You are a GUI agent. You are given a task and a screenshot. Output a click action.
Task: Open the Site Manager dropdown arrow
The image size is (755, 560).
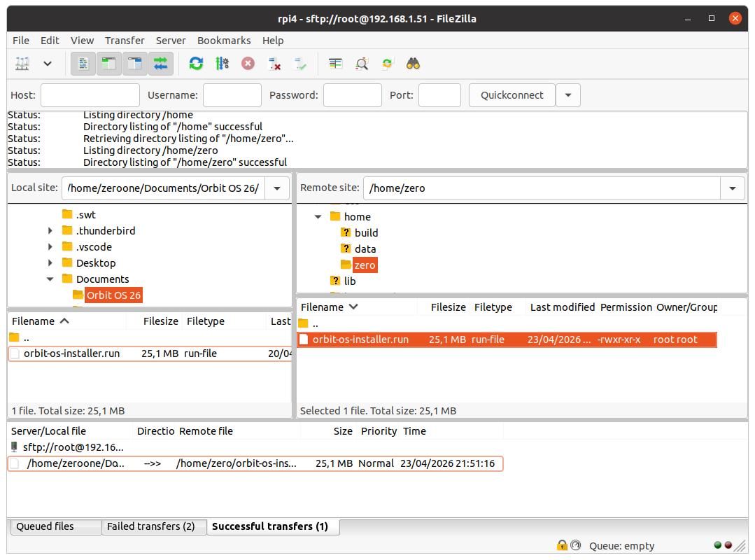click(46, 64)
